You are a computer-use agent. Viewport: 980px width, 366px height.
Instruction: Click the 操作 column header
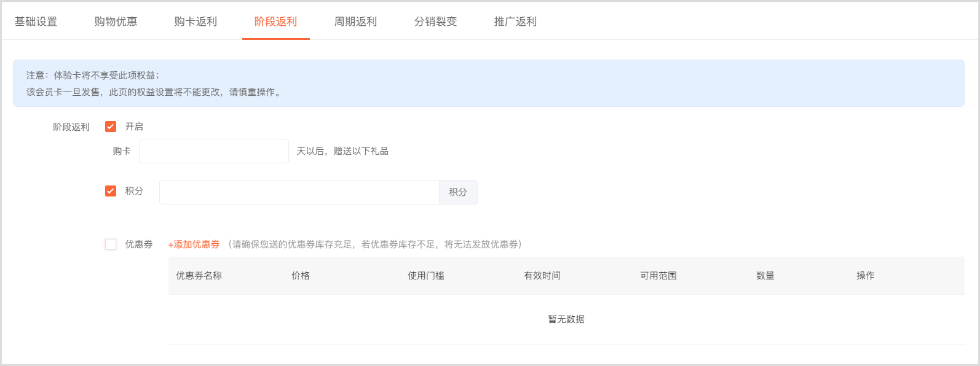point(866,276)
